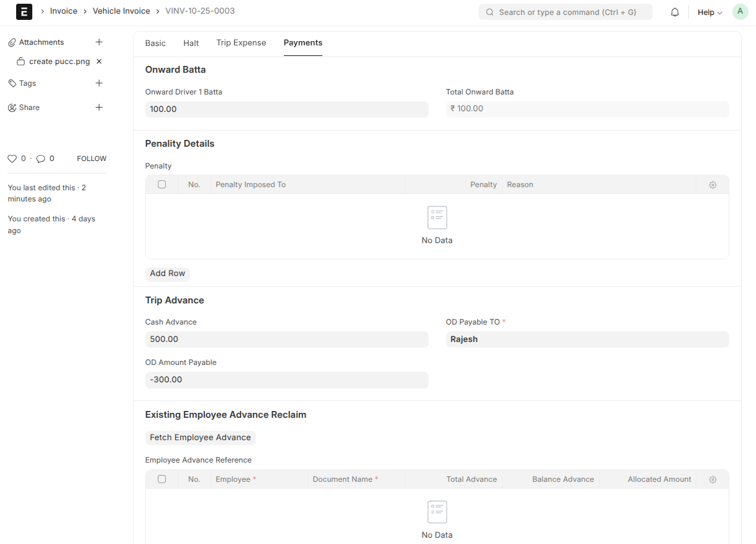The image size is (756, 544).
Task: Click the app home logo icon
Action: click(x=24, y=12)
